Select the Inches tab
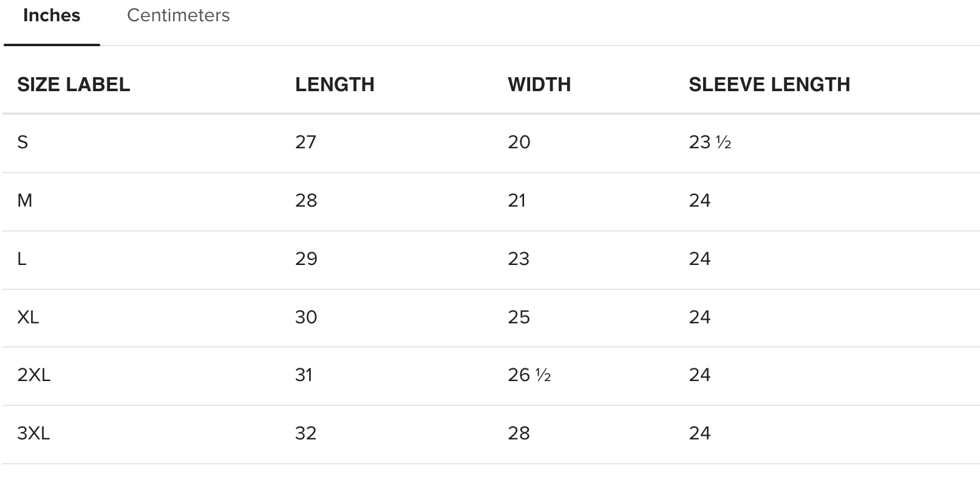The image size is (980, 485). click(x=52, y=16)
